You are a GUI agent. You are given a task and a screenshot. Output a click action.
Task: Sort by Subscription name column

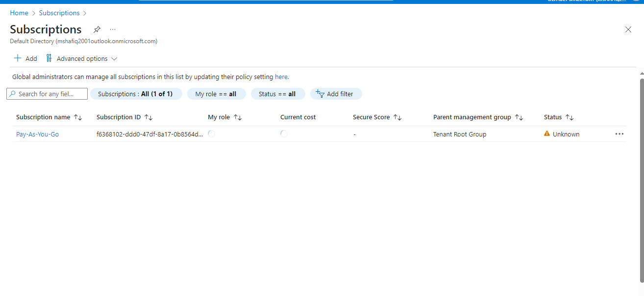49,117
